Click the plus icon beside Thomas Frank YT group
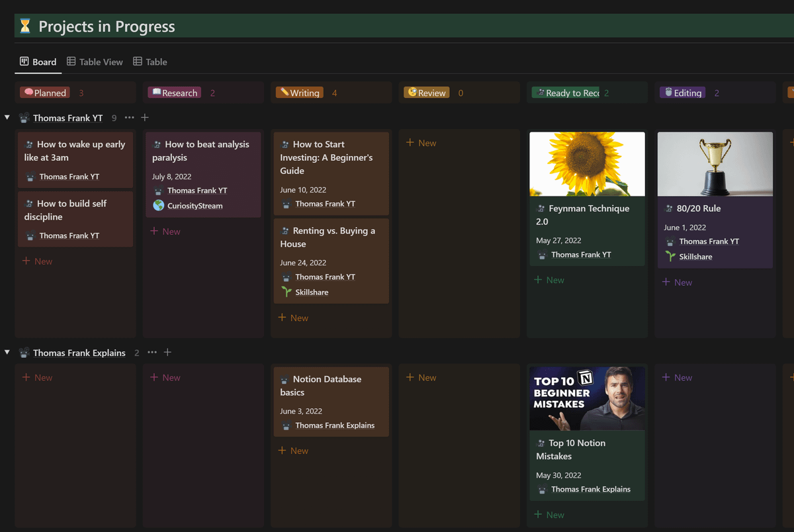 click(145, 118)
